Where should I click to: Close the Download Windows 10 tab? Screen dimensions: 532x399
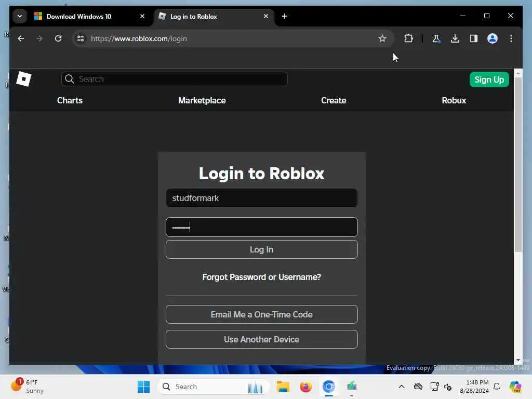[142, 16]
